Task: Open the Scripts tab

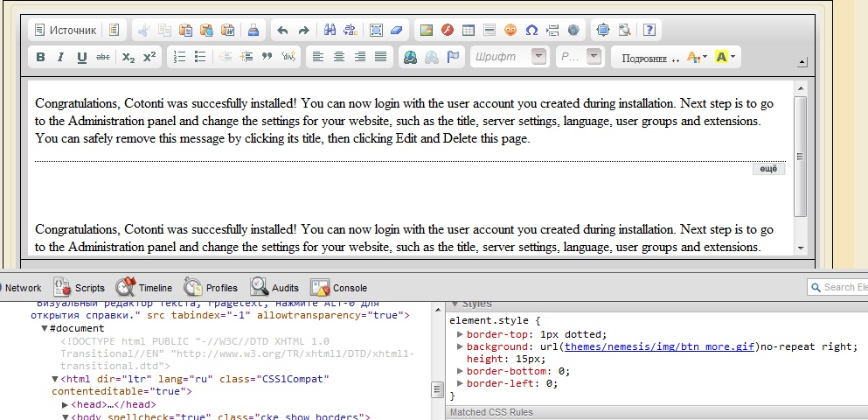Action: click(x=80, y=287)
